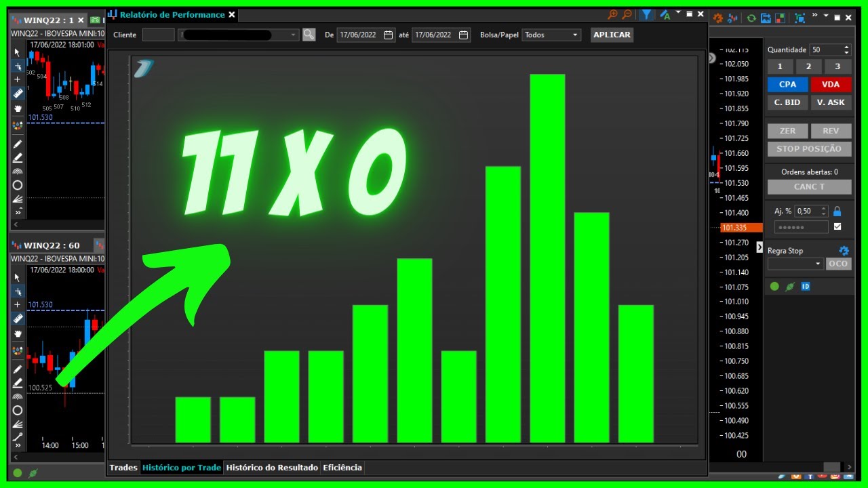Screen dimensions: 868x488
Task: Open the color palette tool in the top chart
Action: 18,126
